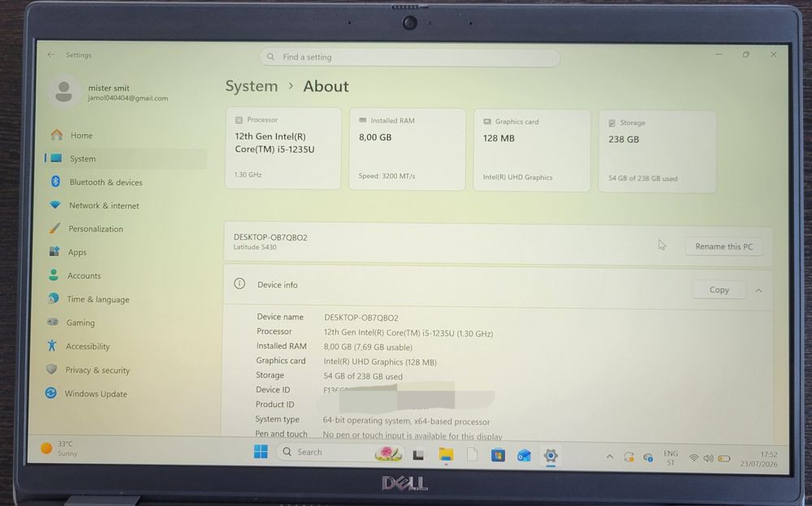This screenshot has width=812, height=506.
Task: Click the System breadcrumb link
Action: pos(252,86)
